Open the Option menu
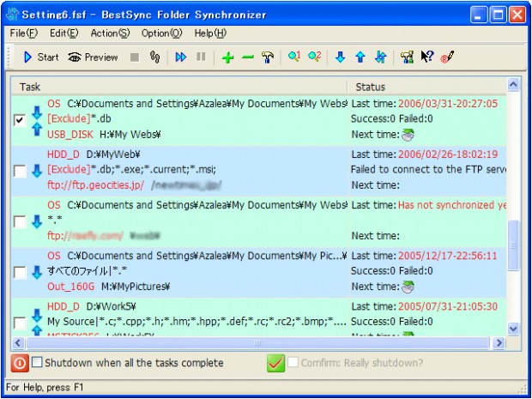The height and width of the screenshot is (399, 532). point(162,33)
